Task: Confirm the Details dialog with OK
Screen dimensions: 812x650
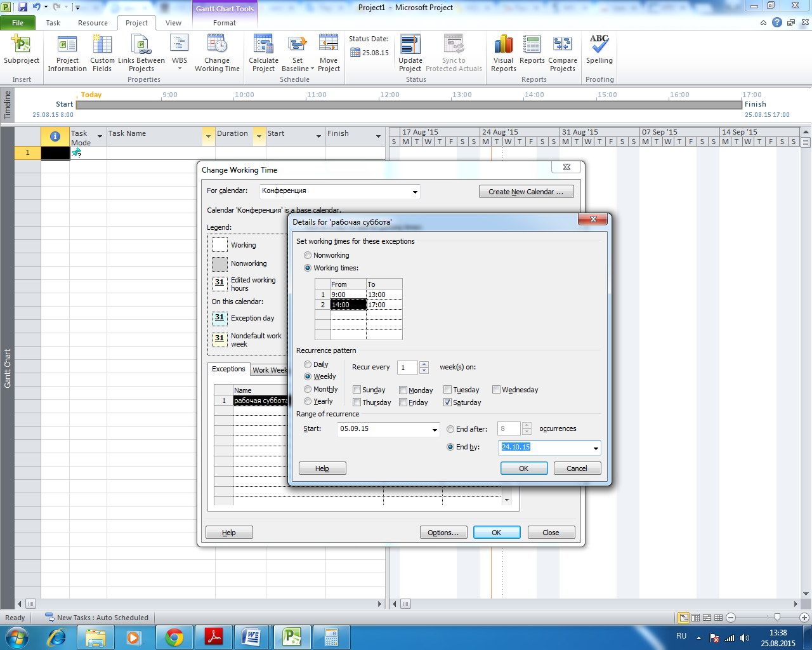Action: pyautogui.click(x=524, y=468)
